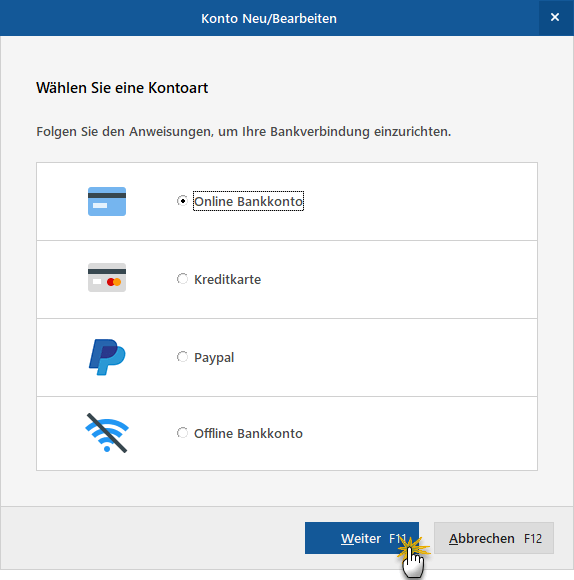
Task: Click the underlined W in Weiter
Action: 347,539
